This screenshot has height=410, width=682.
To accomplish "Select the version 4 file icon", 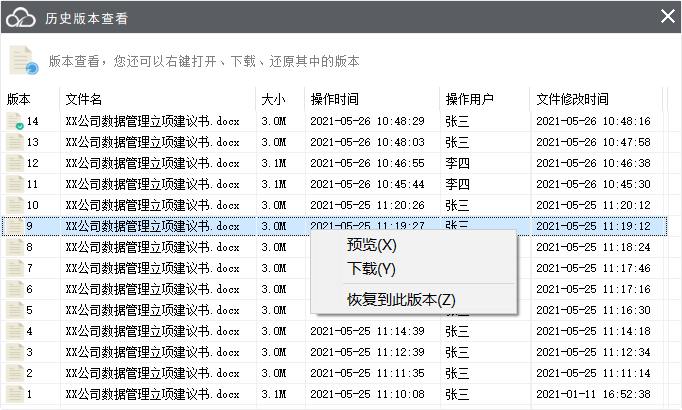I will pyautogui.click(x=14, y=331).
